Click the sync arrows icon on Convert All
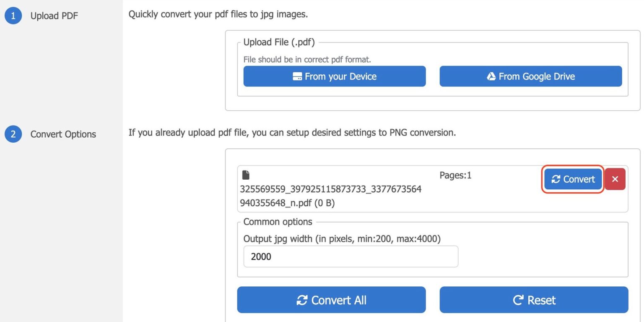This screenshot has height=322, width=644. tap(302, 300)
